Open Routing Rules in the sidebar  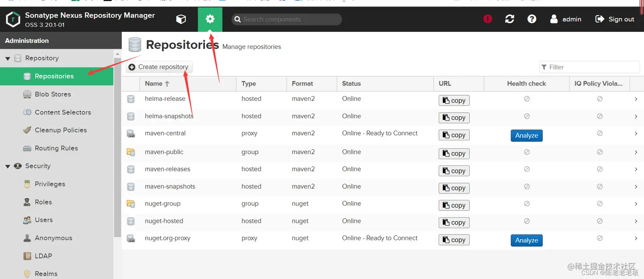(57, 148)
